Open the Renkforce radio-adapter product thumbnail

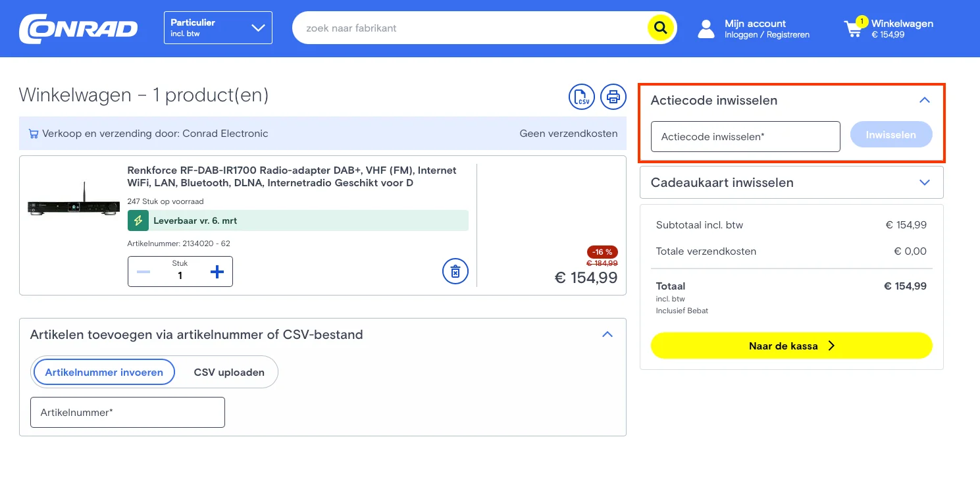(x=74, y=205)
